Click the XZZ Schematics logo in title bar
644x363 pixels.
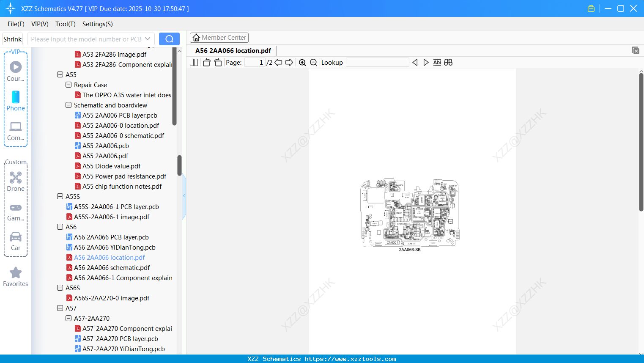[11, 8]
